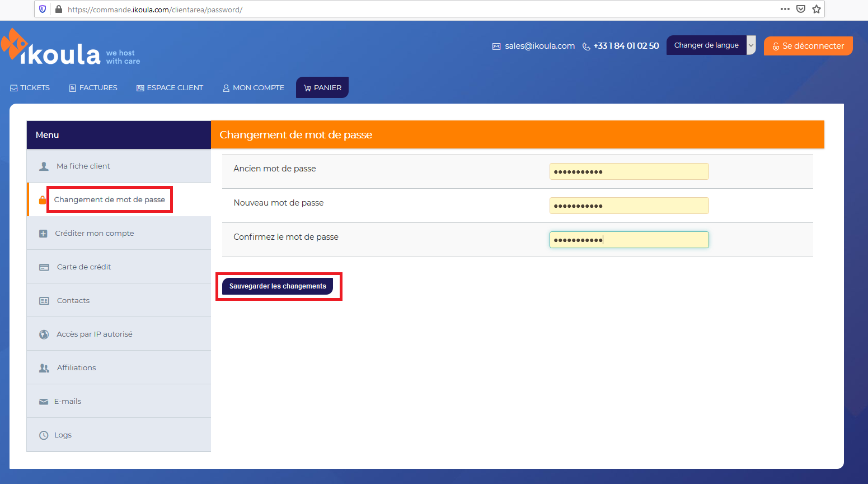Focus the Ancien mot de passe field
The width and height of the screenshot is (868, 484).
pyautogui.click(x=629, y=171)
